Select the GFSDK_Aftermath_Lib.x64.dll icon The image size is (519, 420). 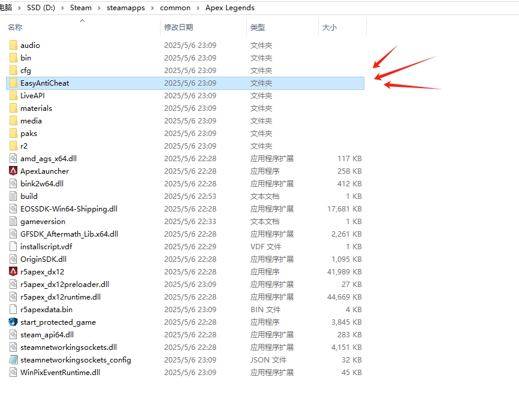tap(13, 234)
